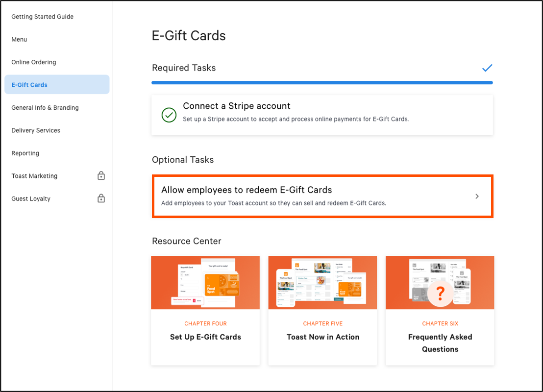The image size is (543, 392).
Task: Expand the Allow employees task chevron
Action: [477, 196]
